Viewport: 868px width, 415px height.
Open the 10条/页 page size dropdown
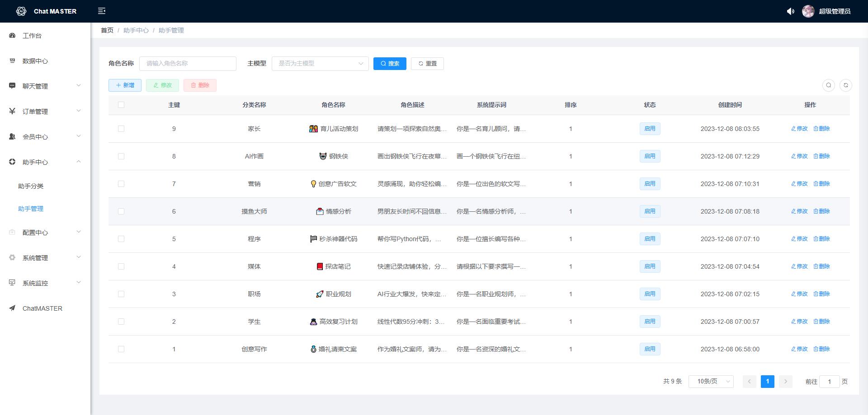[711, 382]
